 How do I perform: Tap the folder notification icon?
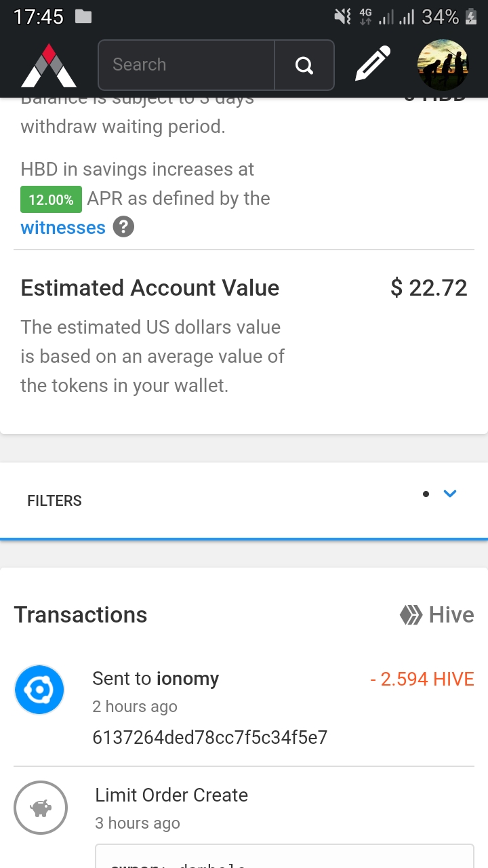point(83,16)
